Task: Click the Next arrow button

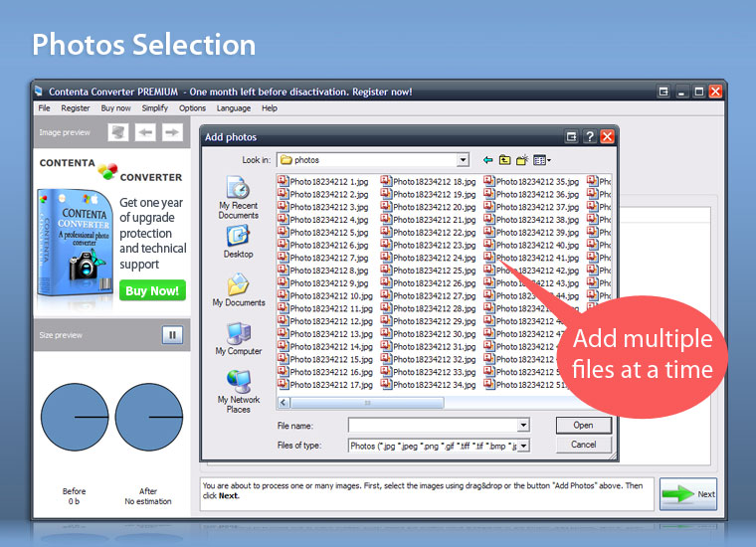Action: tap(688, 494)
